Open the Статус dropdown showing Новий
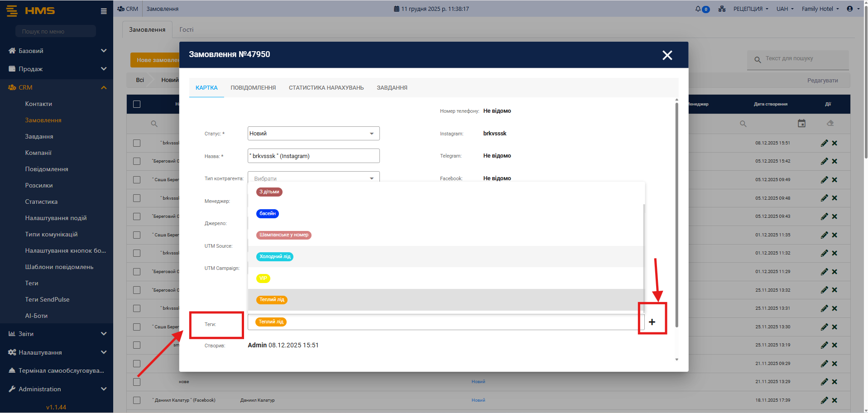Image resolution: width=868 pixels, height=413 pixels. pyautogui.click(x=313, y=134)
